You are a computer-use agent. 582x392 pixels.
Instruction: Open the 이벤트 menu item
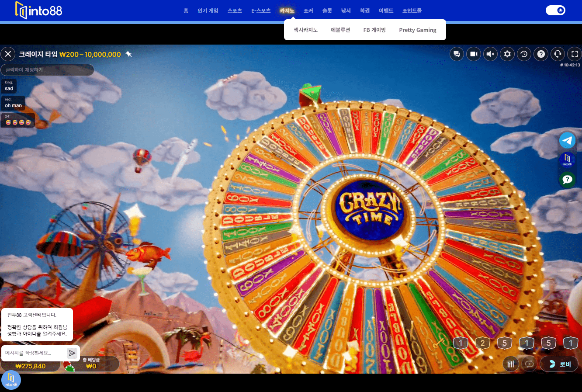[386, 11]
